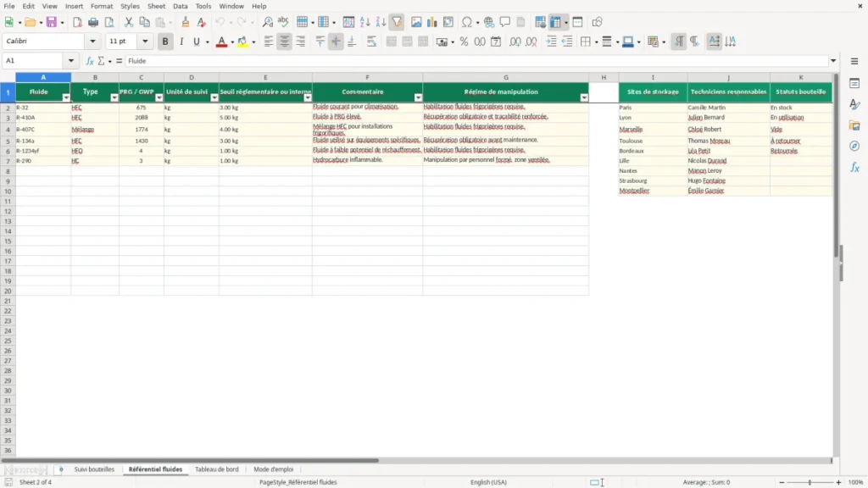Sort descending with the Z-A icon
Image resolution: width=868 pixels, height=488 pixels.
coord(381,22)
